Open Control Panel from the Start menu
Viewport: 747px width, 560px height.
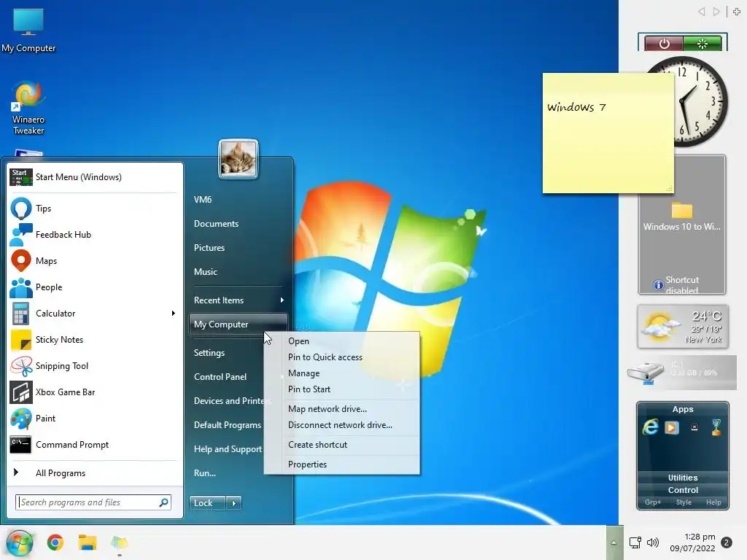click(x=220, y=377)
